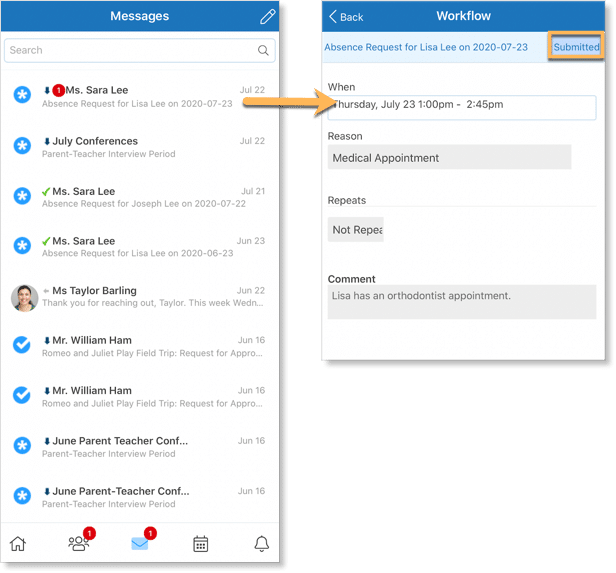The image size is (616, 573).
Task: Open the Home tab icon
Action: pos(17,544)
